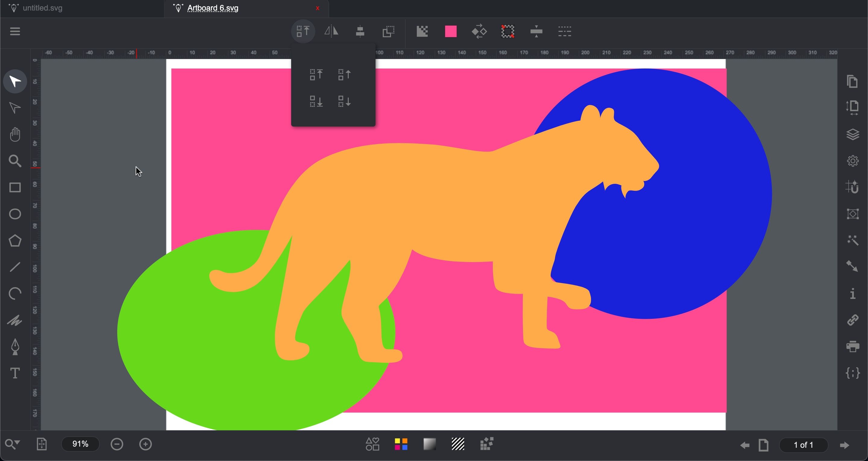Click the zoom in plus button
868x461 pixels.
pyautogui.click(x=146, y=444)
